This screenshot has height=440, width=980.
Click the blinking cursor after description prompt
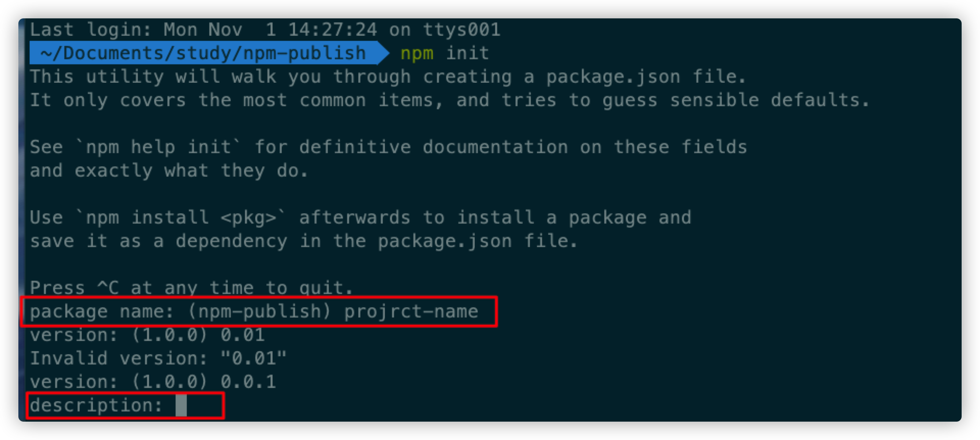(181, 406)
